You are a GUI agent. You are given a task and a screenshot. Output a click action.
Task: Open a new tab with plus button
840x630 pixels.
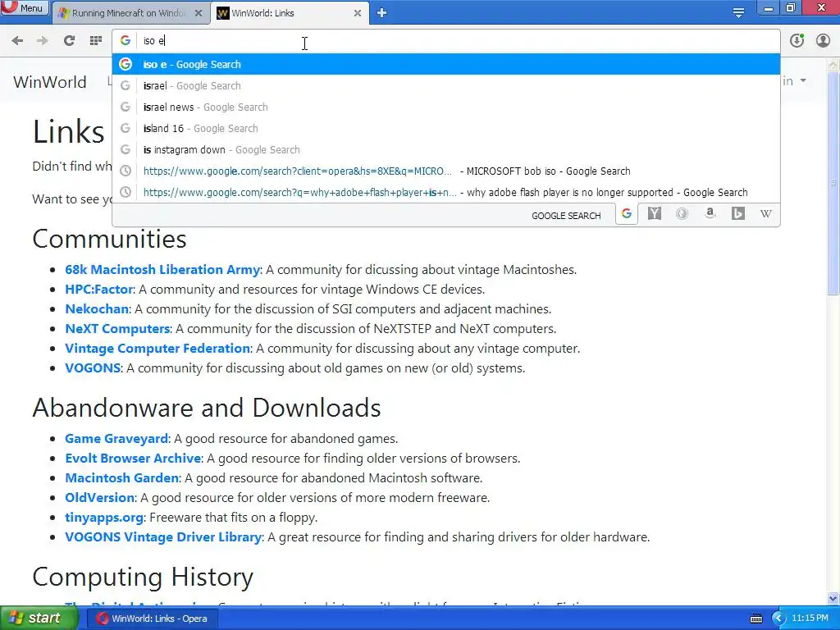[x=381, y=13]
